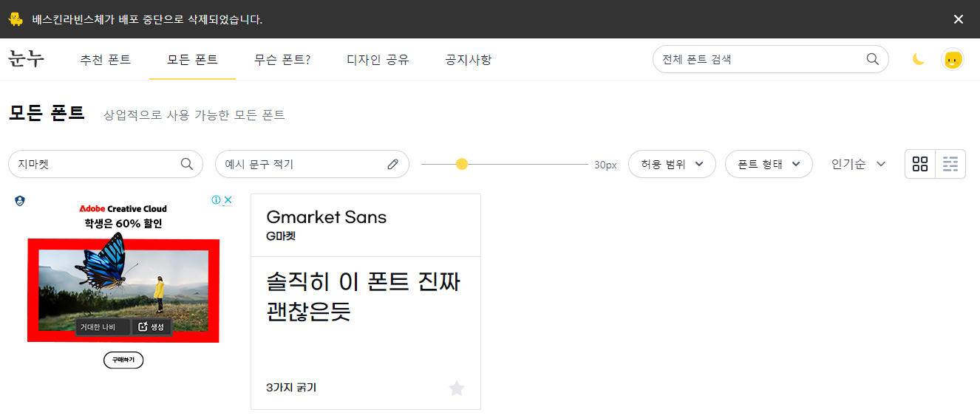Open the ad info icon
The width and height of the screenshot is (980, 418).
pyautogui.click(x=217, y=200)
